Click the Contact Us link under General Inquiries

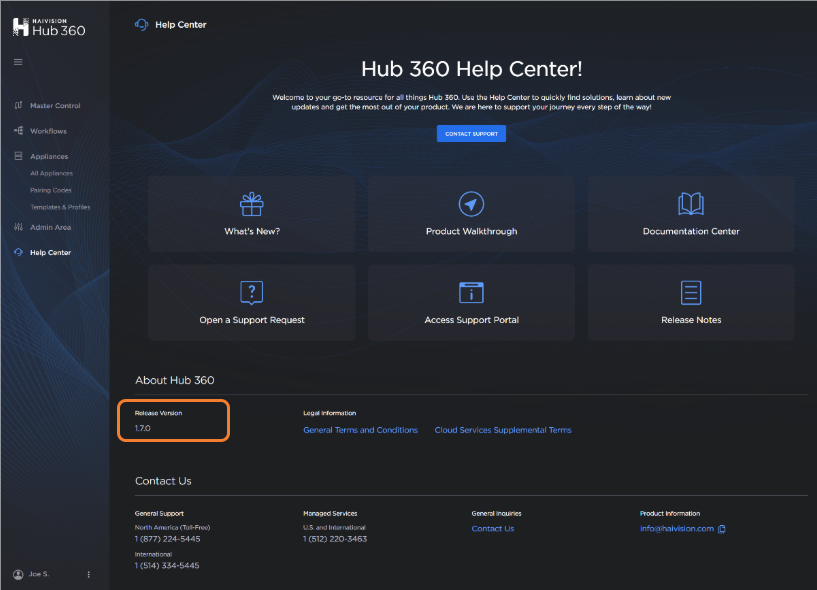[492, 528]
